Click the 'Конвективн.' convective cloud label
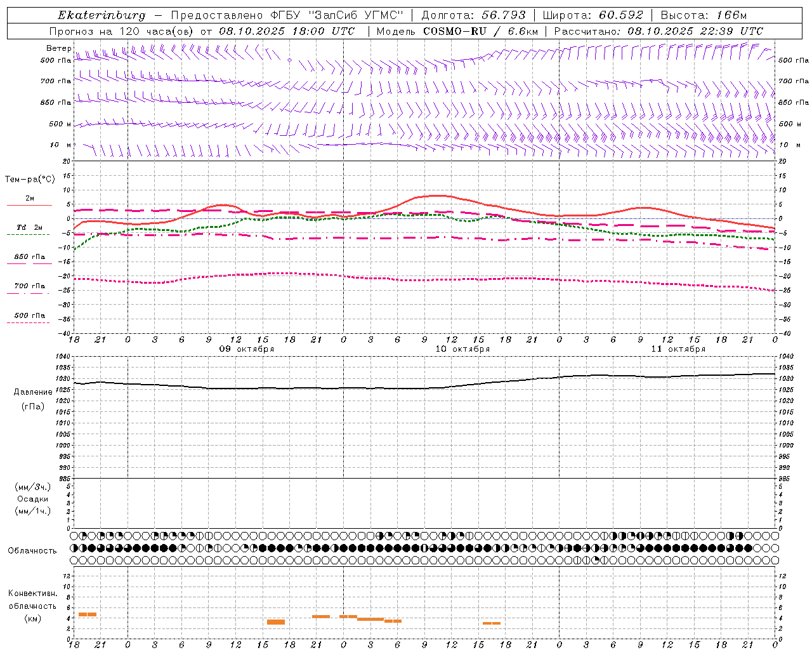Image resolution: width=812 pixels, height=650 pixels. pyautogui.click(x=32, y=594)
